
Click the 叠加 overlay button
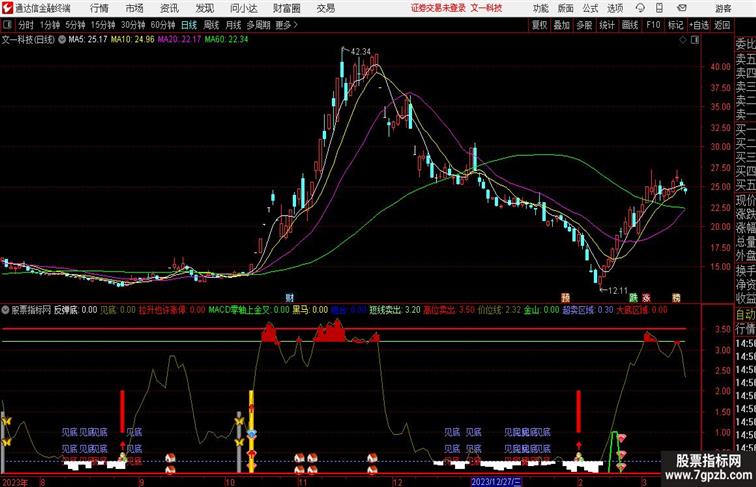tap(562, 25)
